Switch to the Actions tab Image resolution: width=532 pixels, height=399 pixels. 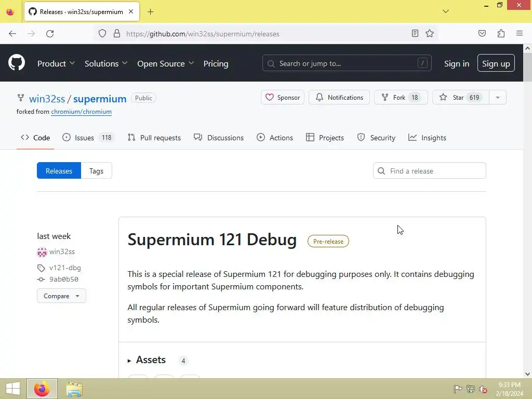(275, 138)
